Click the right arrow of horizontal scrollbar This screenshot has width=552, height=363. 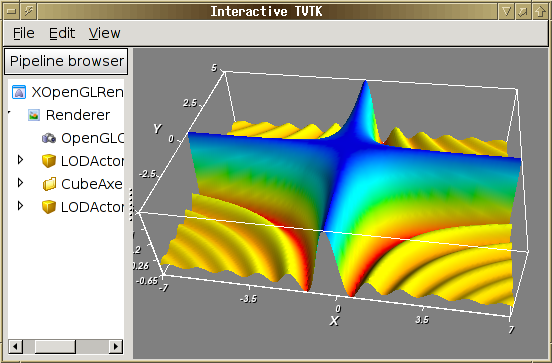(x=115, y=347)
